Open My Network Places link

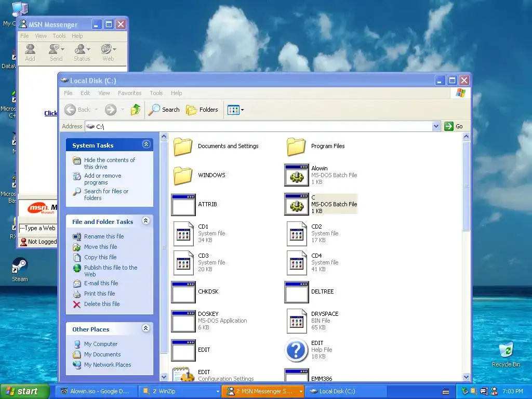(108, 365)
